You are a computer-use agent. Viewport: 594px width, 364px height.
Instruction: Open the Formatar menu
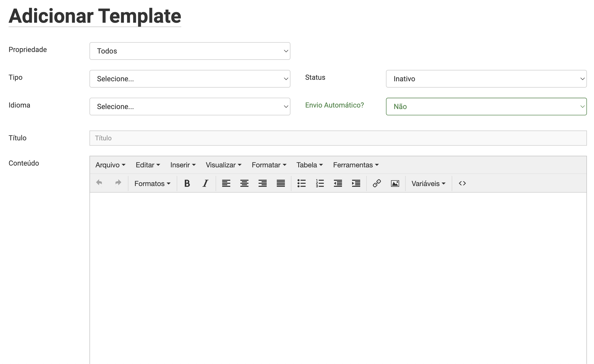[x=269, y=165]
